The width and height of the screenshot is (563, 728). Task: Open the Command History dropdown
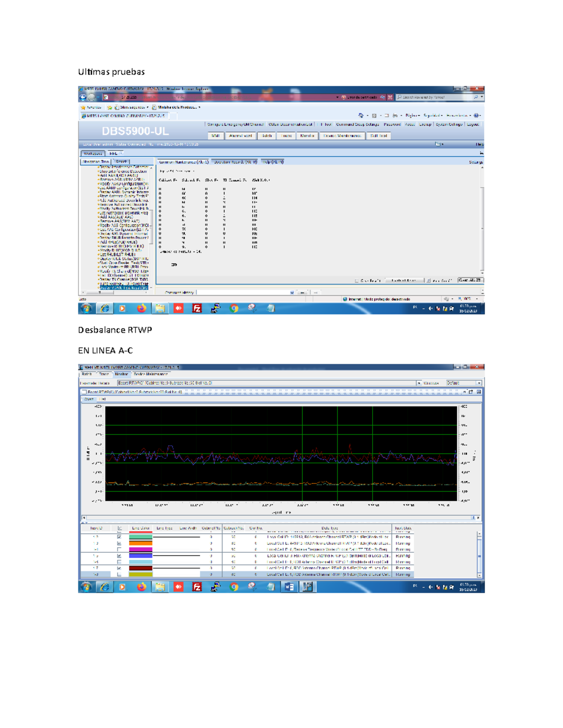(x=291, y=292)
